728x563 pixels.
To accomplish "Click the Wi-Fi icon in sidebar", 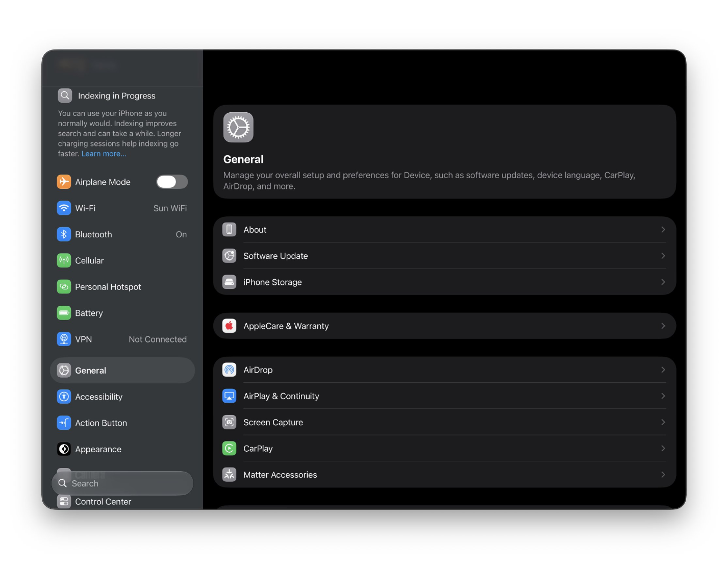I will point(64,208).
